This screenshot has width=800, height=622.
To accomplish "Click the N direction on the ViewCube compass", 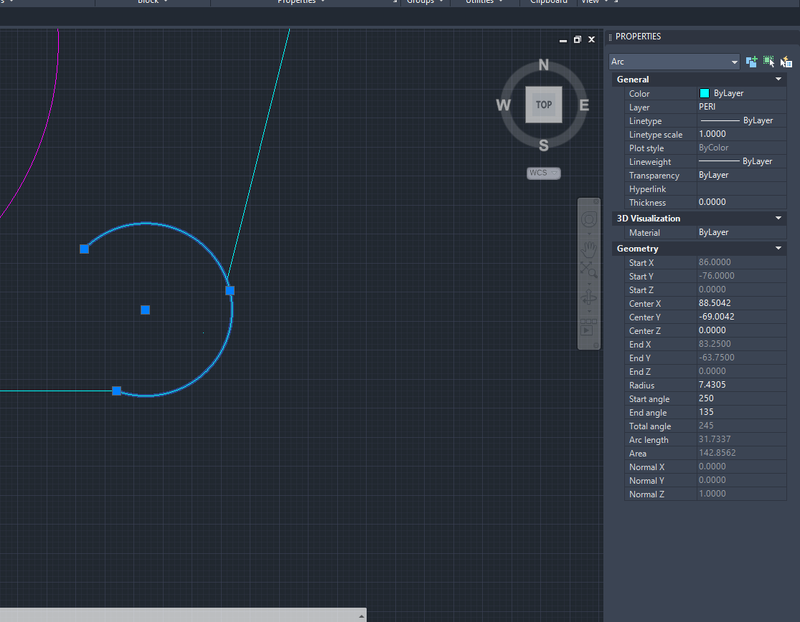I will [544, 65].
